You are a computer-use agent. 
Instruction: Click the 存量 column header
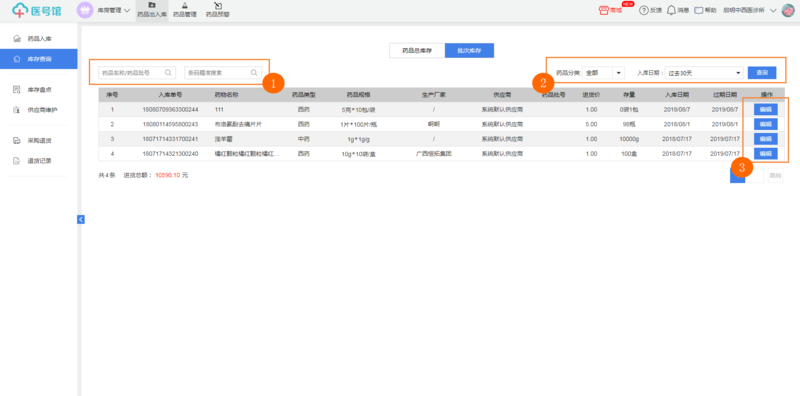(629, 95)
